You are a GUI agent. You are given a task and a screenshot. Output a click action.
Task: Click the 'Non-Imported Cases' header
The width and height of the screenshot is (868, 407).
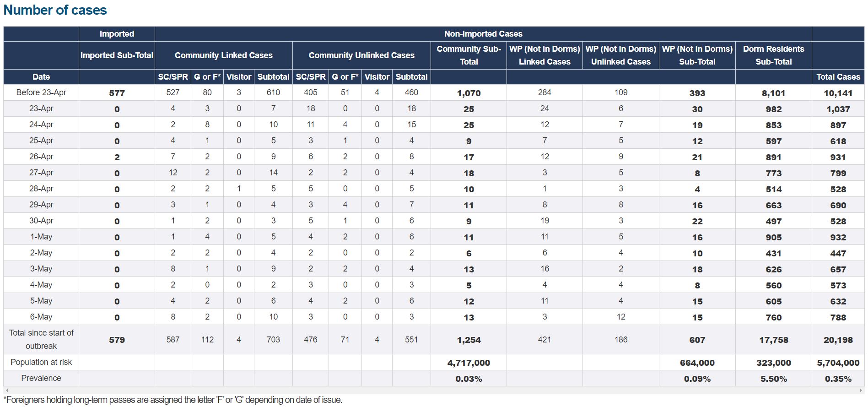[x=483, y=34]
